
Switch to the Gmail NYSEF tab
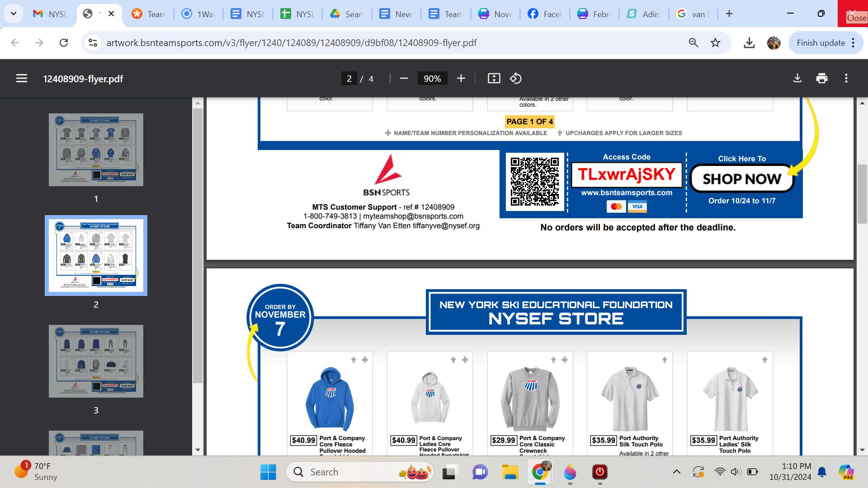(x=51, y=14)
